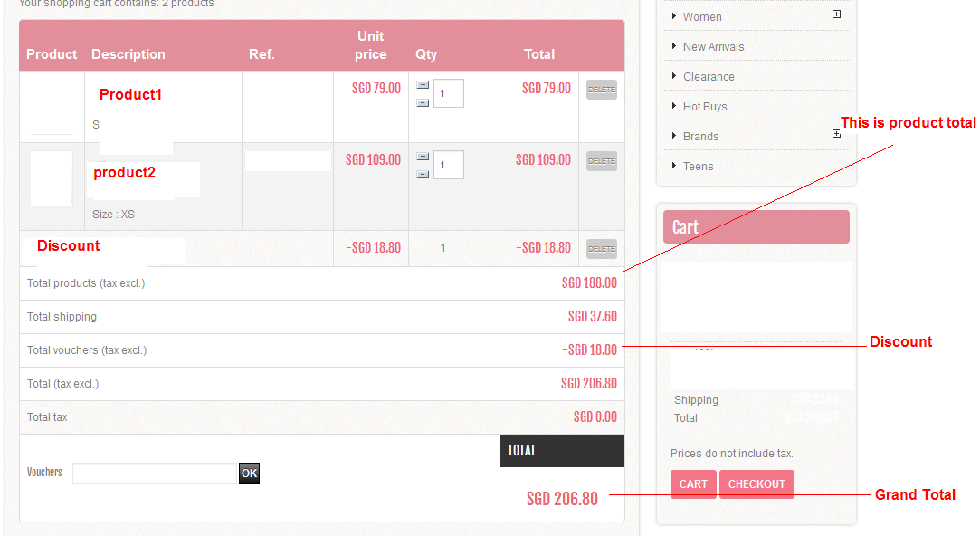Open the Clearance category
The image size is (980, 536).
click(x=709, y=77)
